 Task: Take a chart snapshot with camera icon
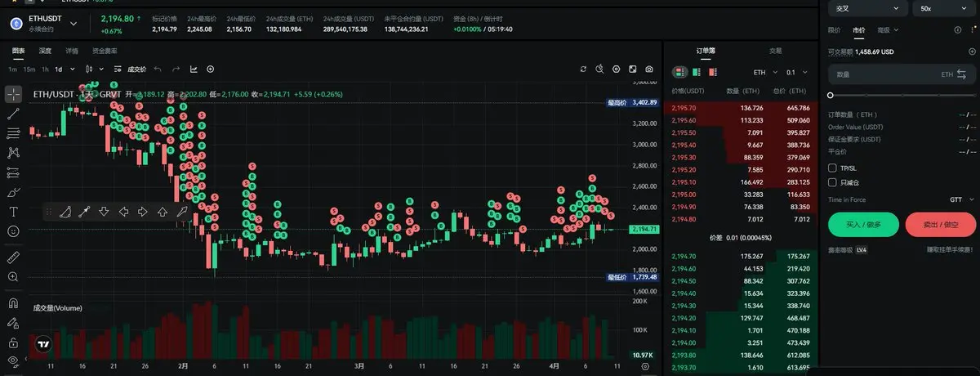point(649,69)
